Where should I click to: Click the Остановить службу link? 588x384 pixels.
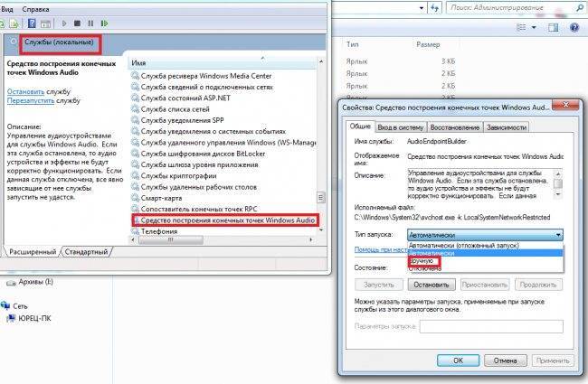click(x=25, y=91)
